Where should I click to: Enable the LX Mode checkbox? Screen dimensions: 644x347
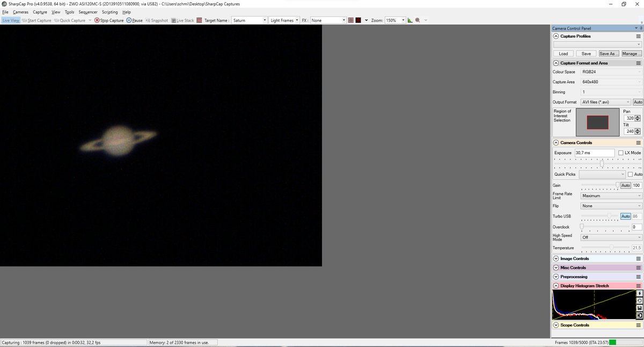(621, 153)
